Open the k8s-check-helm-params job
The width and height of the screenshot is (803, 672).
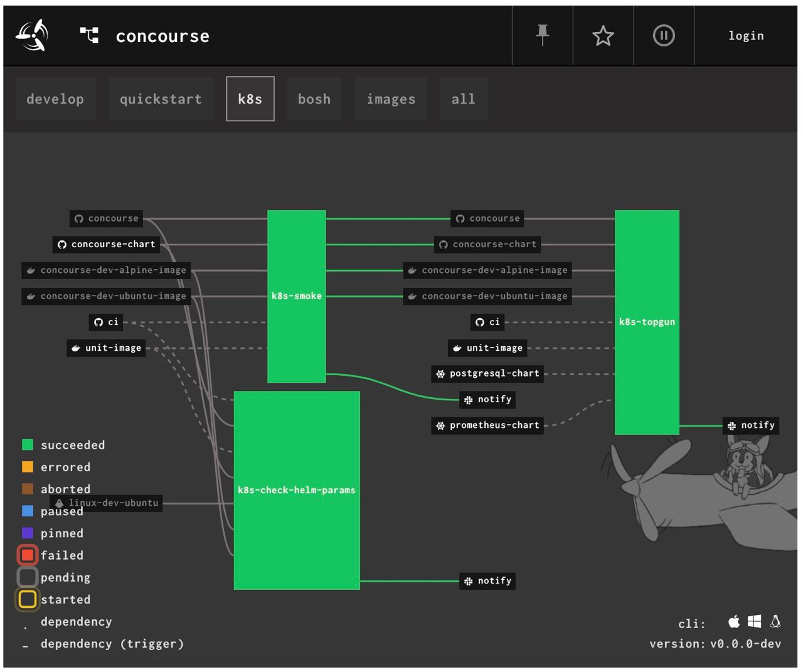point(297,490)
